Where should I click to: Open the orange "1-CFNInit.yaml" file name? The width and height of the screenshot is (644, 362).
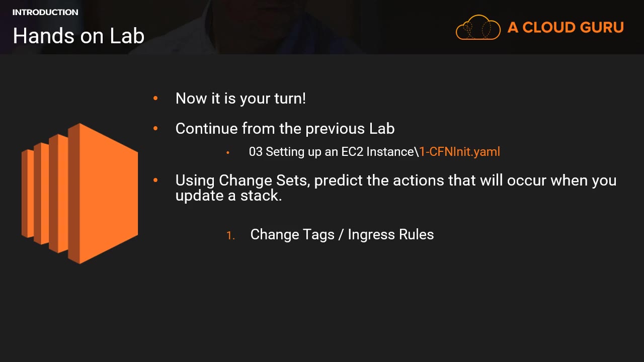click(x=460, y=152)
